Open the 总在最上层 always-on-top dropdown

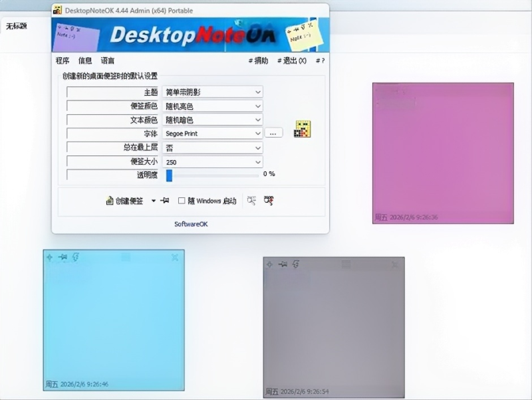click(x=212, y=148)
